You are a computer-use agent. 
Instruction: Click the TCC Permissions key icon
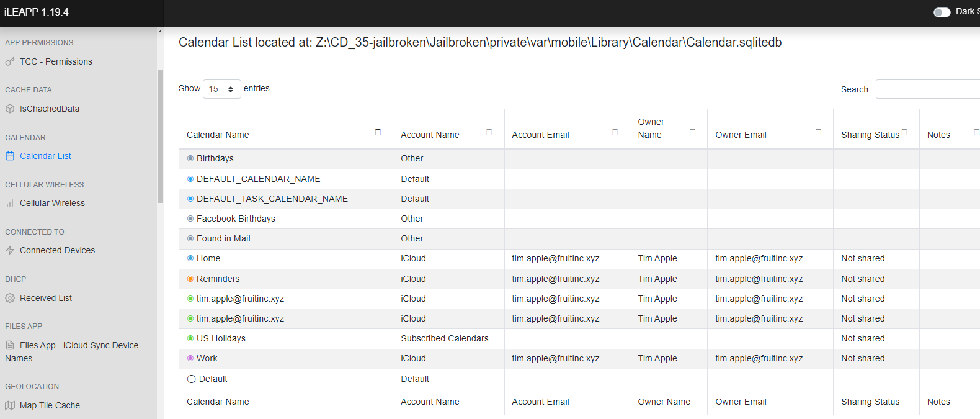[x=10, y=61]
